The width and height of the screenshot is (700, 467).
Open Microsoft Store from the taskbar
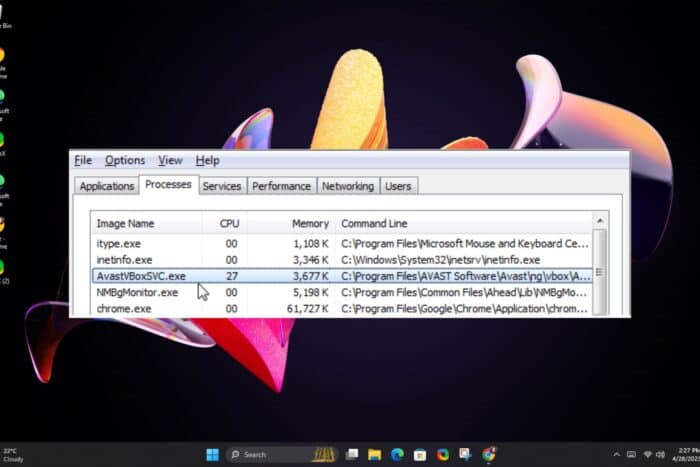[x=419, y=454]
